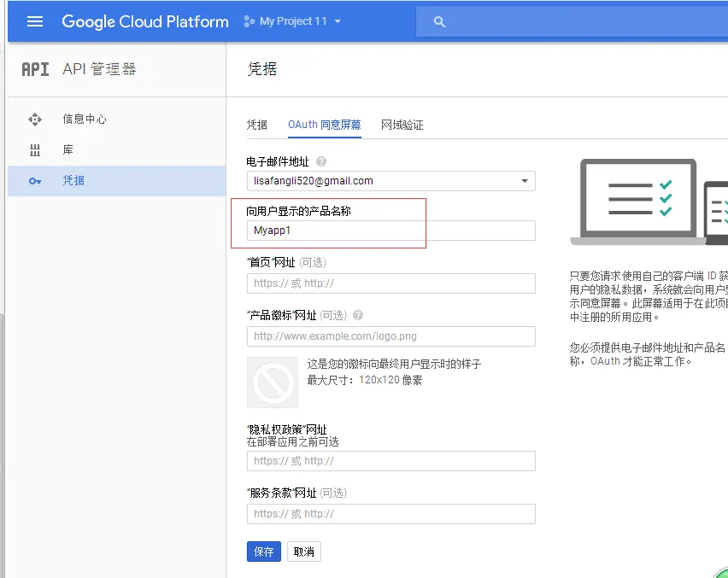Click the 凭据 key icon
Screen dimensions: 728x578
click(35, 181)
